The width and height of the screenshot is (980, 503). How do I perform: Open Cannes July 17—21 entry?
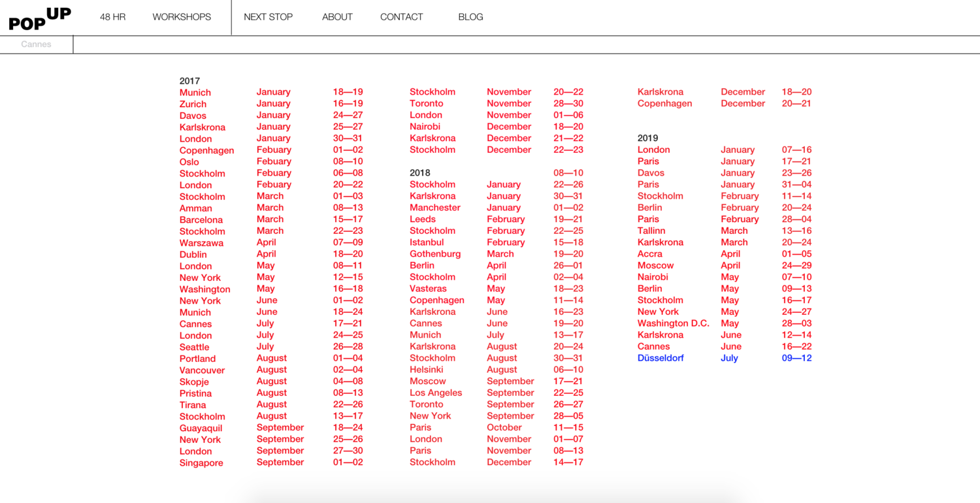[x=271, y=323]
